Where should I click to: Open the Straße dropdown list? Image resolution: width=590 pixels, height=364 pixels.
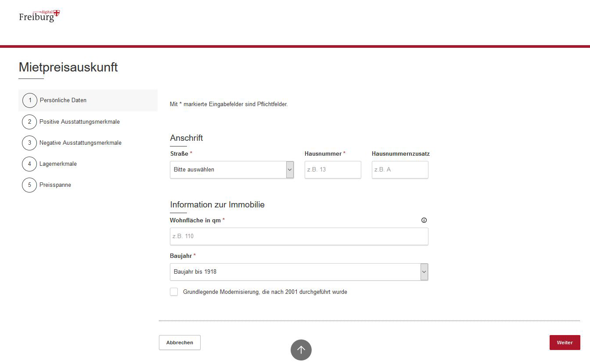pos(231,170)
